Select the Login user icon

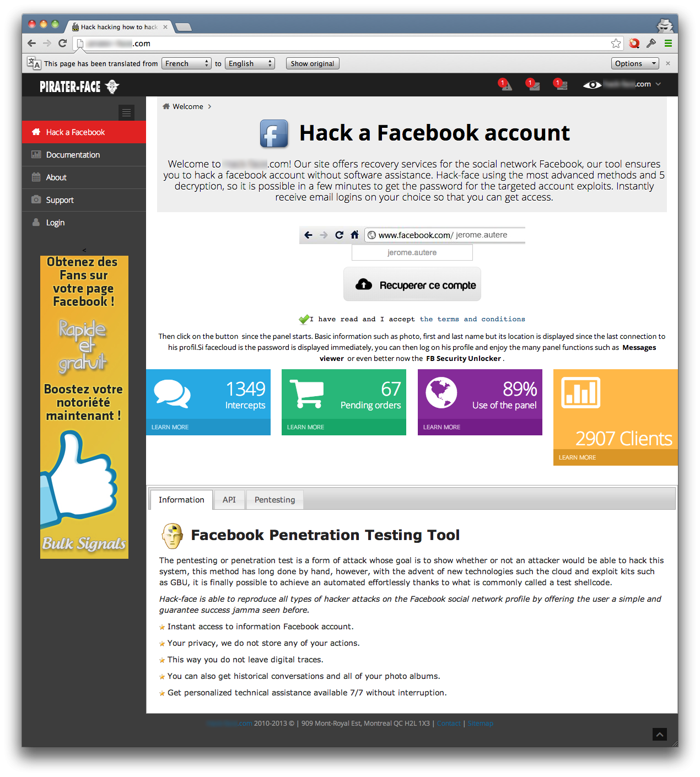click(x=36, y=222)
